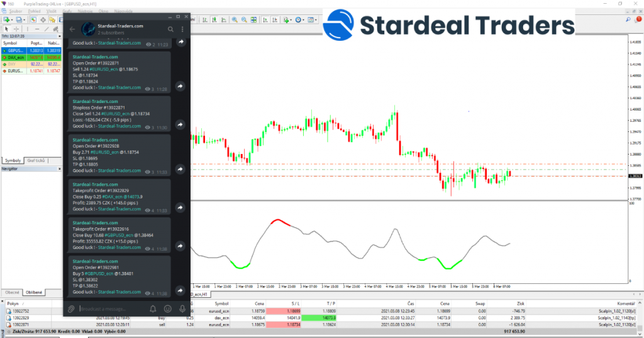Click #DAX_ecn hashtag in Takeprofit message
Viewport: 644px width, 338px height.
click(x=113, y=197)
